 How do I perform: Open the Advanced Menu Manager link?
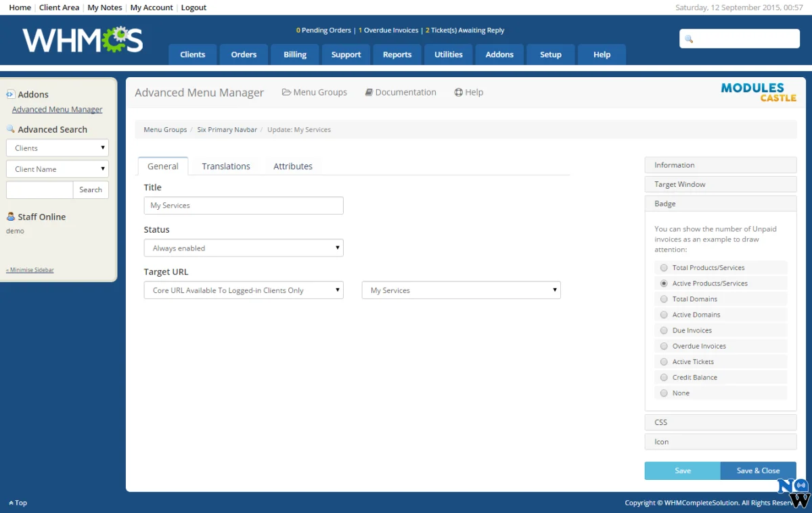pos(58,110)
